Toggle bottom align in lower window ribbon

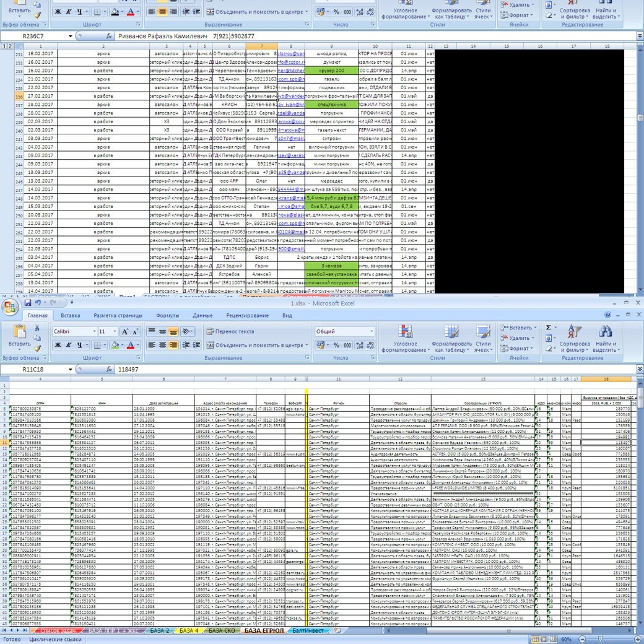(x=173, y=331)
